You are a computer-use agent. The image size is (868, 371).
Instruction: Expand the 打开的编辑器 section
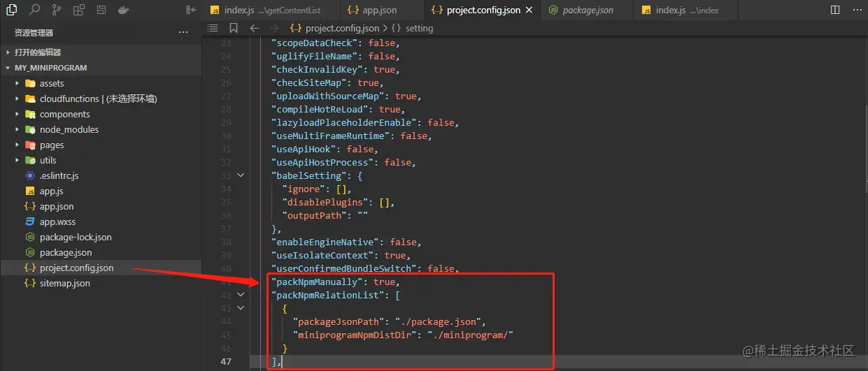tap(101, 52)
